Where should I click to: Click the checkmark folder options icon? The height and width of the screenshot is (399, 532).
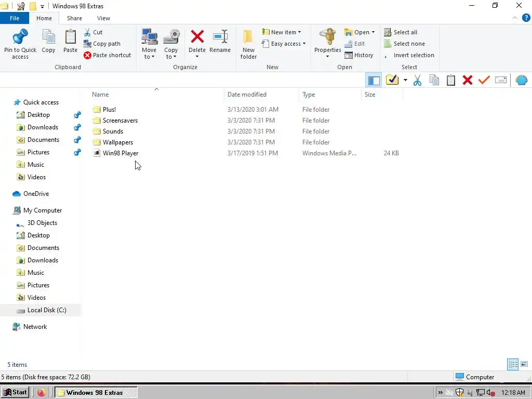[x=392, y=80]
